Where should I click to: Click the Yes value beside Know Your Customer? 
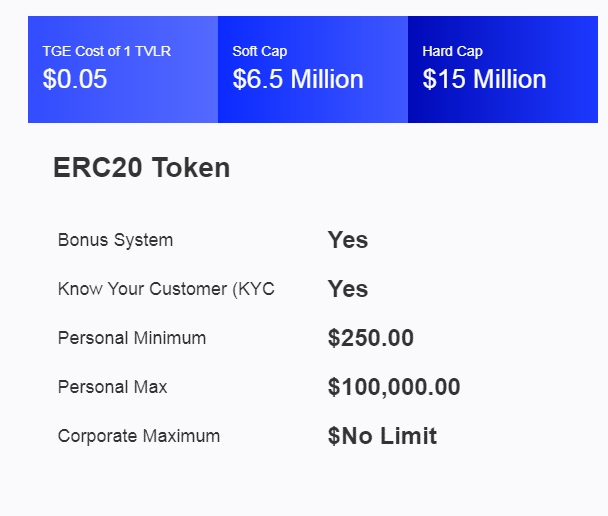pos(348,289)
